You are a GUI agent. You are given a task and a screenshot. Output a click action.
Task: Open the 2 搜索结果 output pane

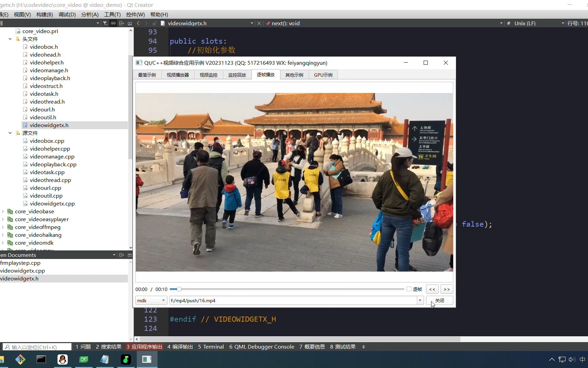(x=109, y=347)
